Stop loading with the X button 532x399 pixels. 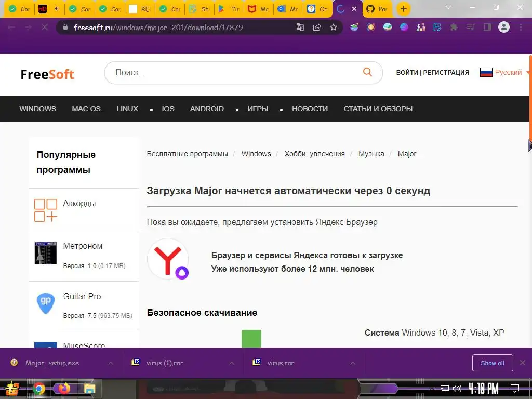click(45, 28)
